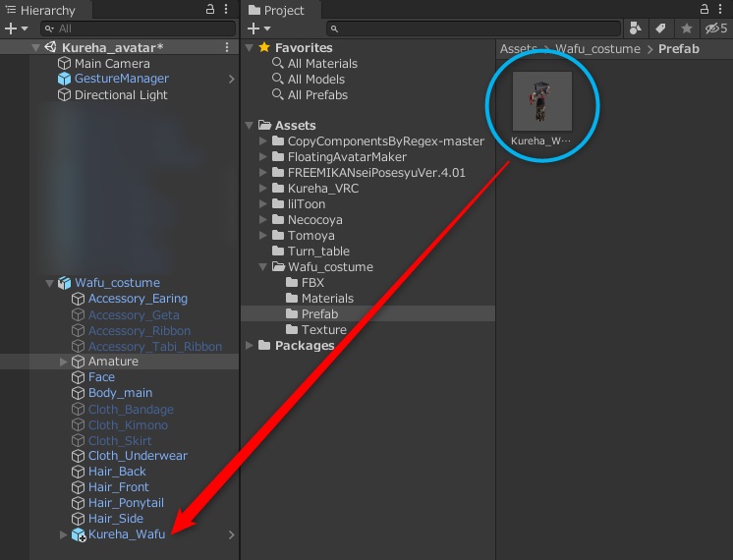Collapse the Wafu_costume folder foldout
733x560 pixels.
263,266
